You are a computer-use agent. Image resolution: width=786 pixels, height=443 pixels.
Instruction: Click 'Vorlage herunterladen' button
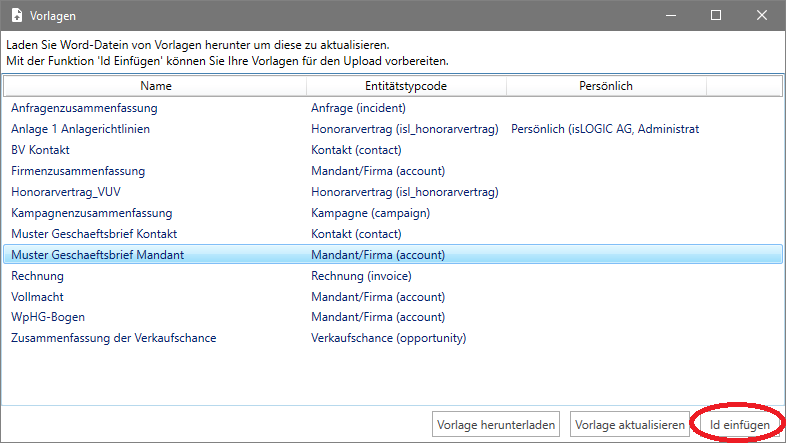point(497,425)
